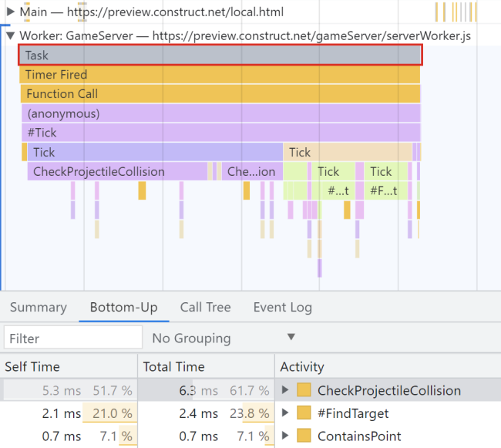Expand the Main thread track
This screenshot has width=501, height=448.
(11, 12)
